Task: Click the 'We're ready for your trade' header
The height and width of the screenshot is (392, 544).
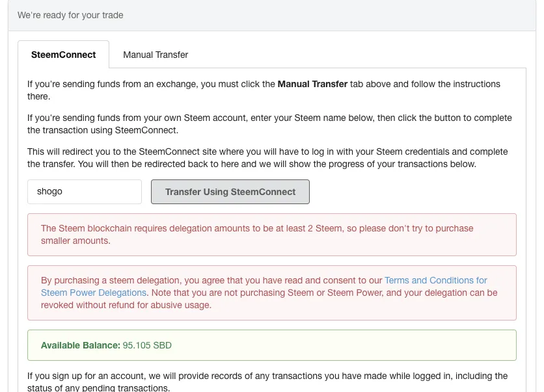Action: [70, 15]
